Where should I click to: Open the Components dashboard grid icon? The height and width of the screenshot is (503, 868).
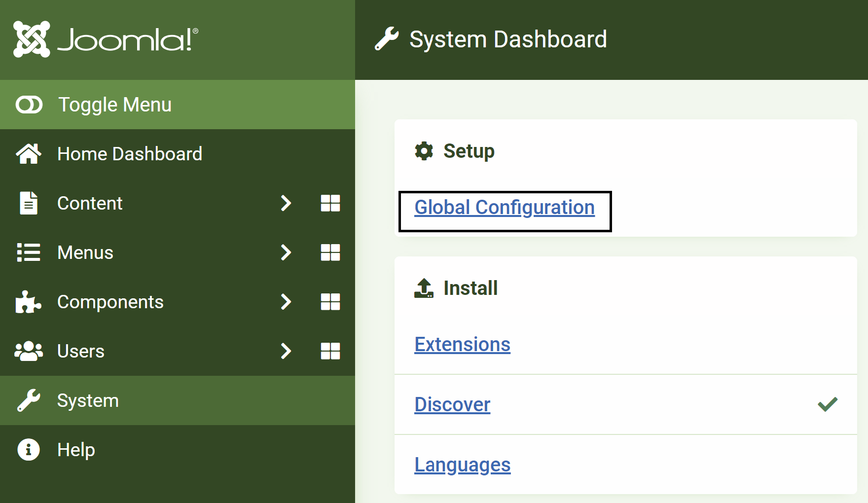click(x=330, y=302)
